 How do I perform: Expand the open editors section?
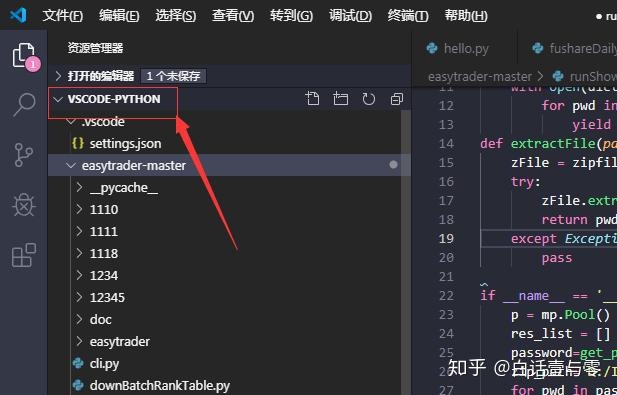(x=58, y=76)
